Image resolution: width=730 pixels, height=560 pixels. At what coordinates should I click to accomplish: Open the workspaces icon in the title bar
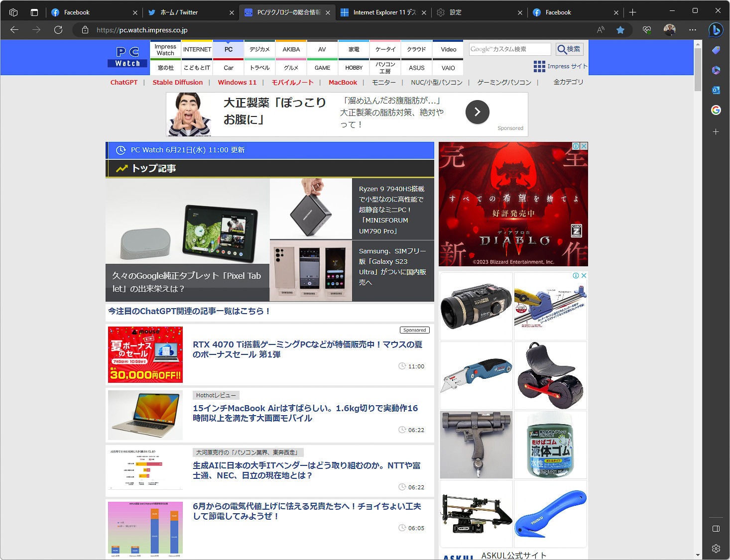[x=13, y=12]
